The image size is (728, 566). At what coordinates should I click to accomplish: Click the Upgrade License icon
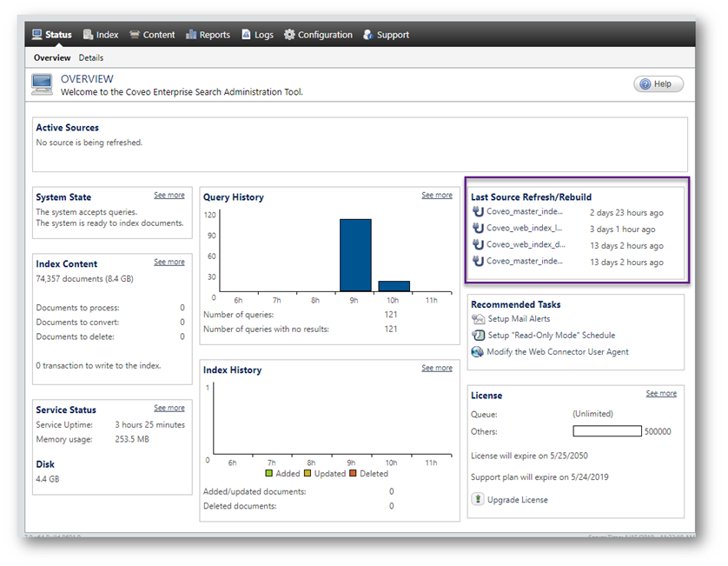pyautogui.click(x=478, y=499)
